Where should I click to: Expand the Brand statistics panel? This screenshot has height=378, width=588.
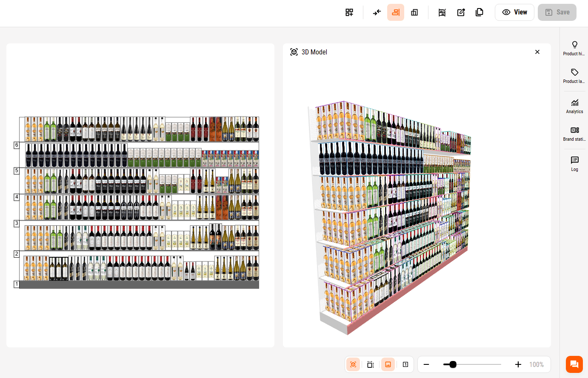[574, 134]
